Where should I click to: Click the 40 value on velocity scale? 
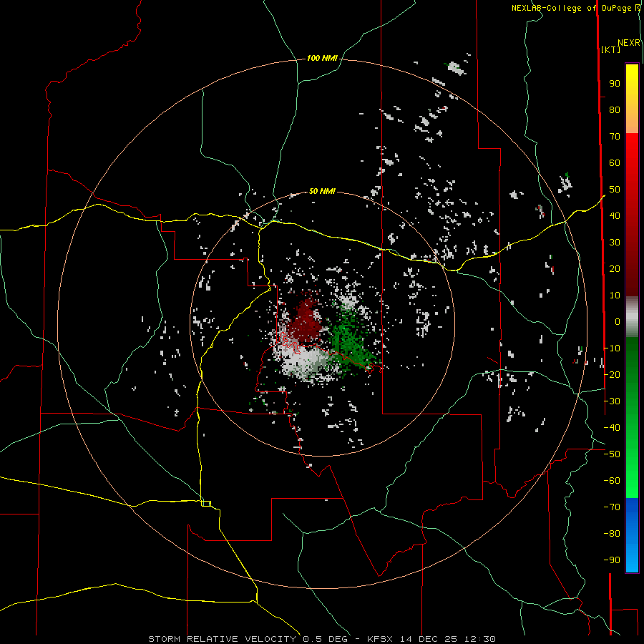click(x=615, y=216)
